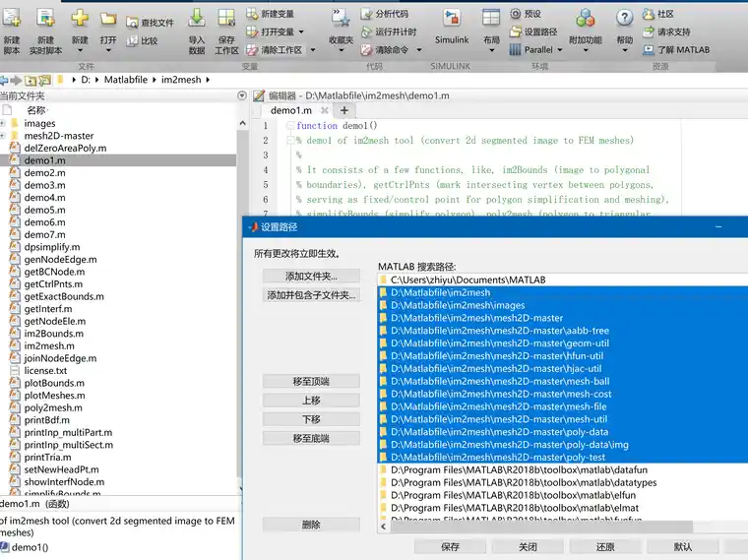Click the Open (打开) folder icon

(108, 19)
